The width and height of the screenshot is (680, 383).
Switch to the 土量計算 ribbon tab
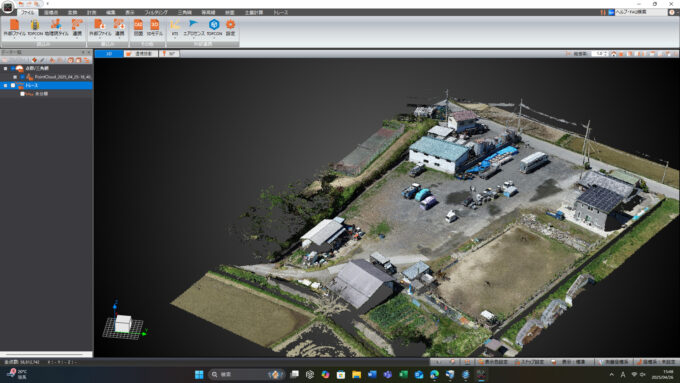pyautogui.click(x=254, y=13)
